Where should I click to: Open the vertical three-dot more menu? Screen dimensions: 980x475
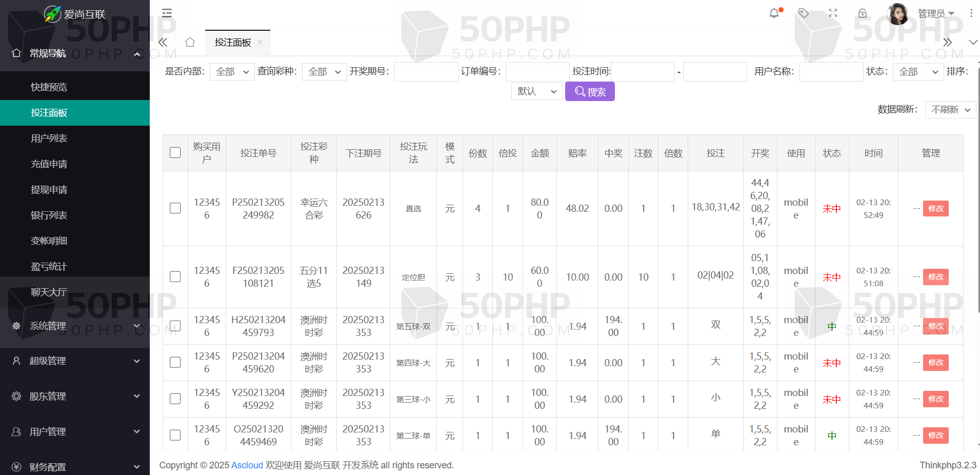click(971, 13)
